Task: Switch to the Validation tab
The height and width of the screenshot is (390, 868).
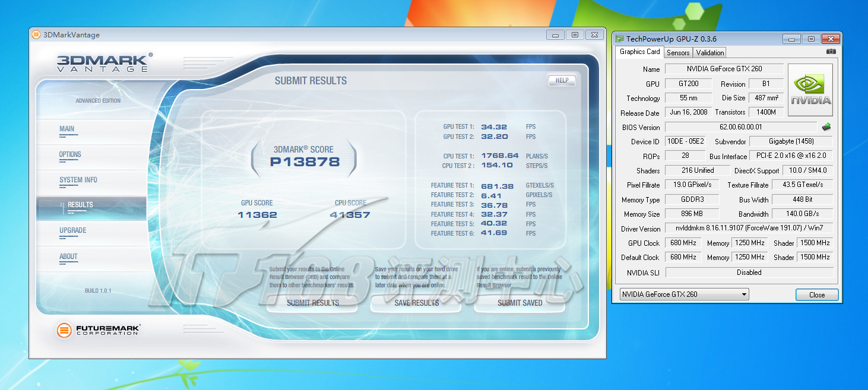Action: coord(709,53)
